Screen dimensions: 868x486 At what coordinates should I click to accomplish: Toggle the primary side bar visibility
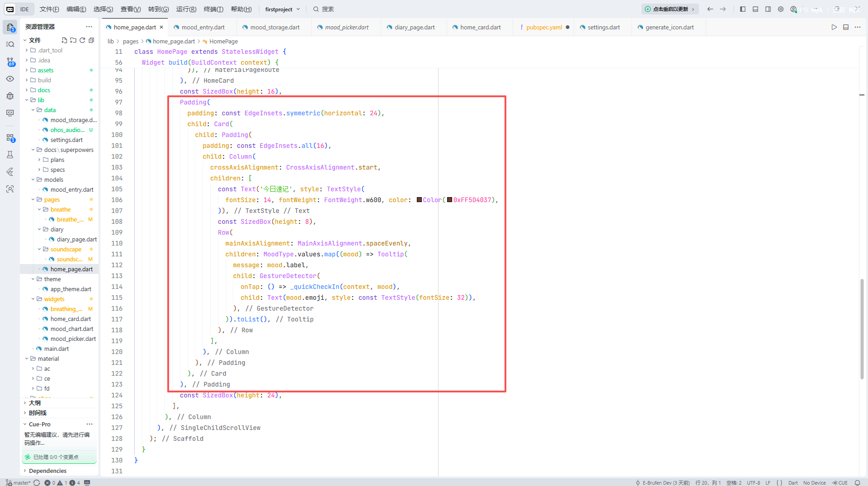click(743, 9)
